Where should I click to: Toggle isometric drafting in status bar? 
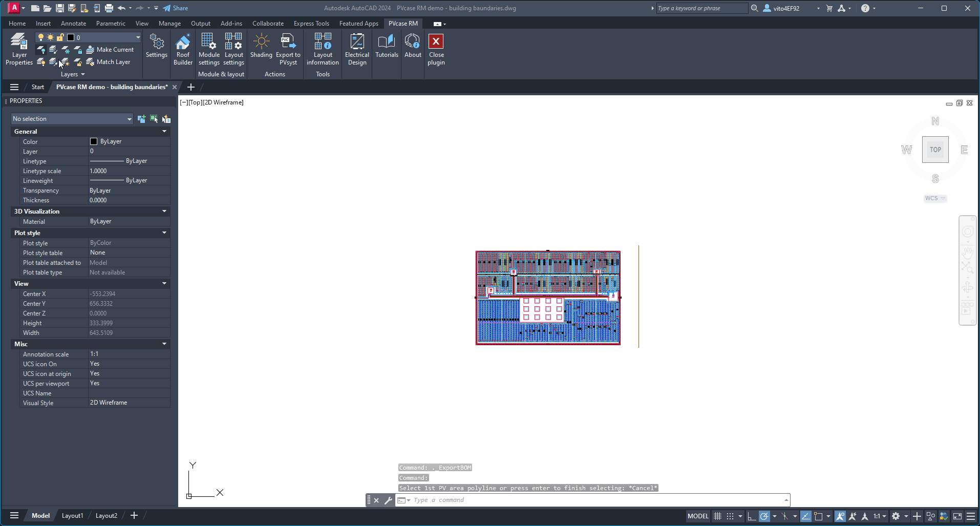tap(784, 516)
